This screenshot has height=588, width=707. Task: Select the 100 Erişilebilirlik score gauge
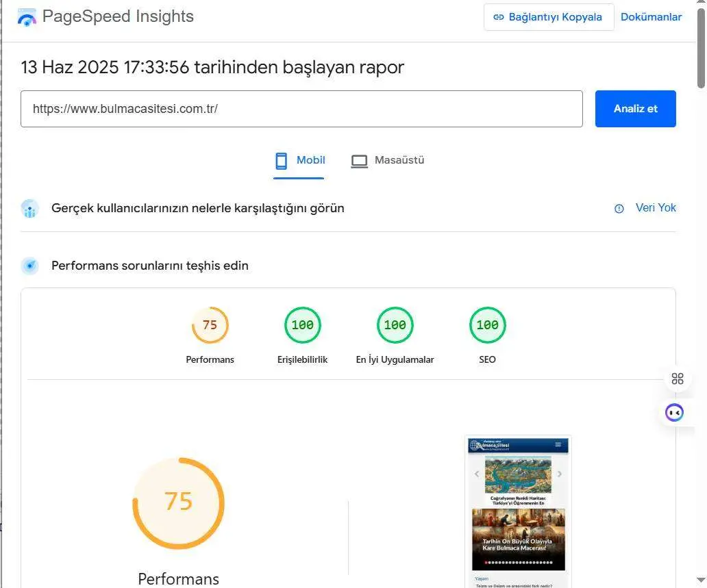tap(303, 325)
